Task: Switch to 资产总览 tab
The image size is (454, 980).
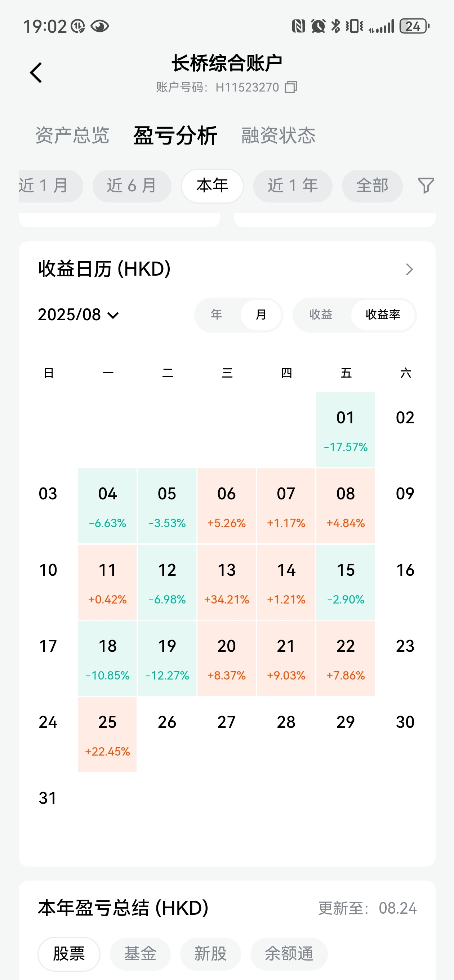Action: click(x=72, y=135)
